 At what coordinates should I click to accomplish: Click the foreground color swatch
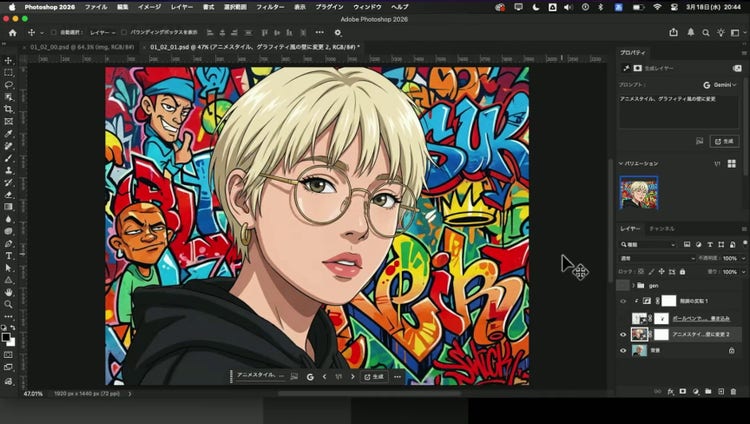click(6, 337)
